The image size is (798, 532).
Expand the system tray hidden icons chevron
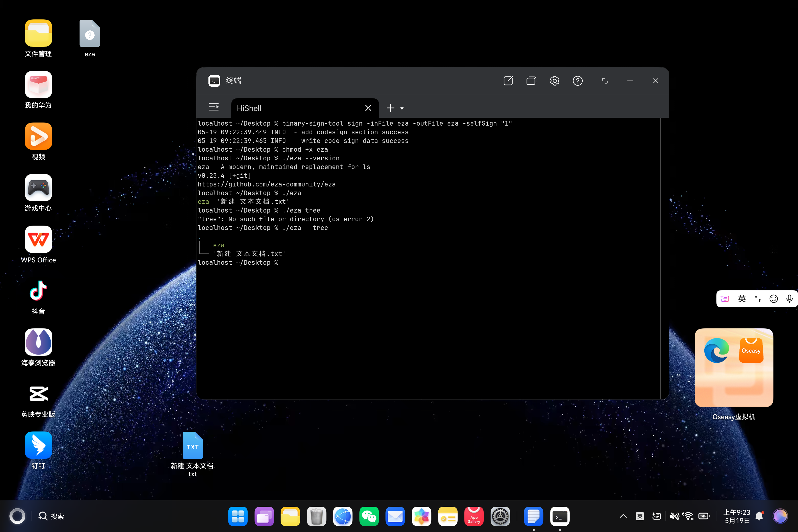point(623,516)
